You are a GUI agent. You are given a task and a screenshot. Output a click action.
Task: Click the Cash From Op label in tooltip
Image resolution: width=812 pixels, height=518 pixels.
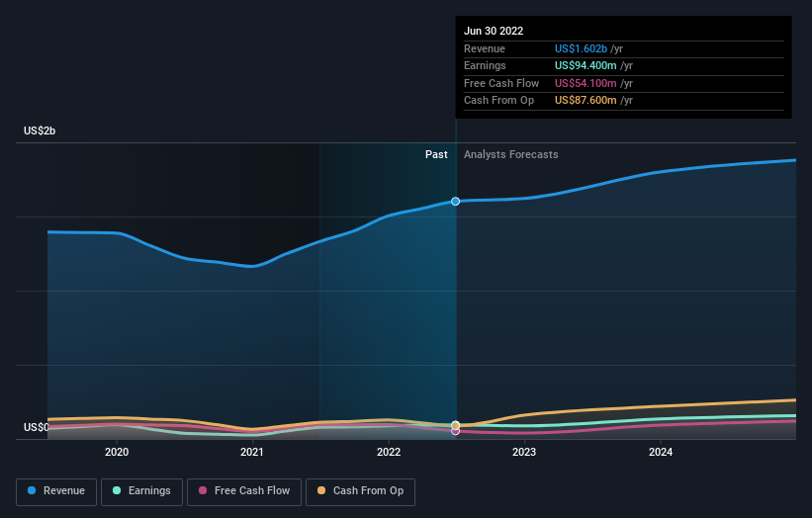click(x=498, y=101)
